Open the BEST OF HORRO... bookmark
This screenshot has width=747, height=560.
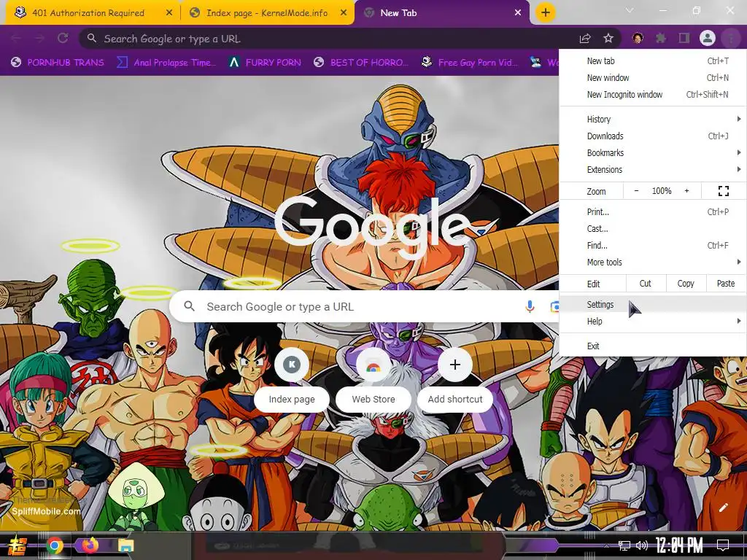point(362,63)
